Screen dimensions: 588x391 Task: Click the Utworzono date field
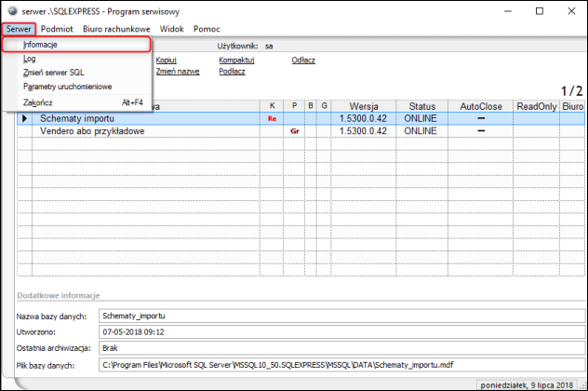[x=341, y=332]
